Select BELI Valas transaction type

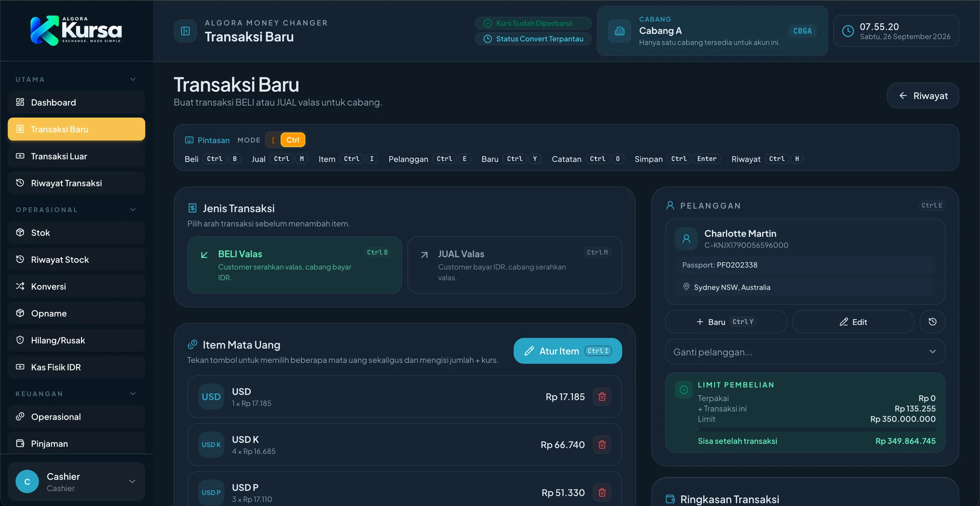click(x=294, y=265)
